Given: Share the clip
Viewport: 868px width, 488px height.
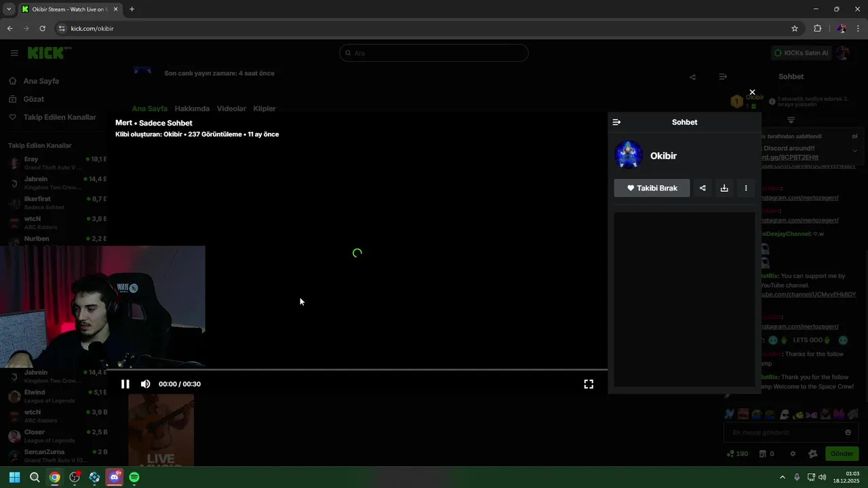Looking at the screenshot, I should 703,188.
